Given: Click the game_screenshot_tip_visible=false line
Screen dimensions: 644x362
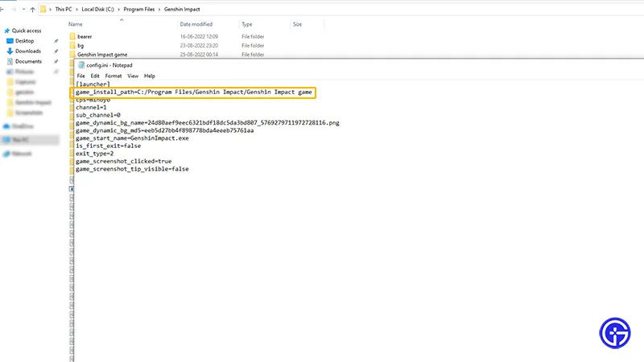Looking at the screenshot, I should click(132, 169).
